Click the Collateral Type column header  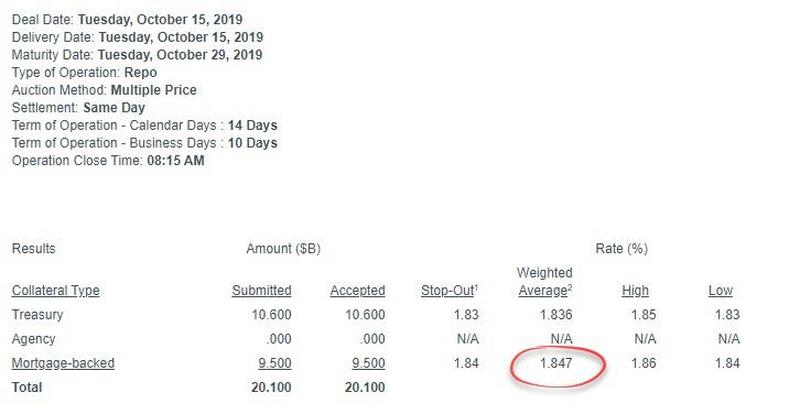56,290
